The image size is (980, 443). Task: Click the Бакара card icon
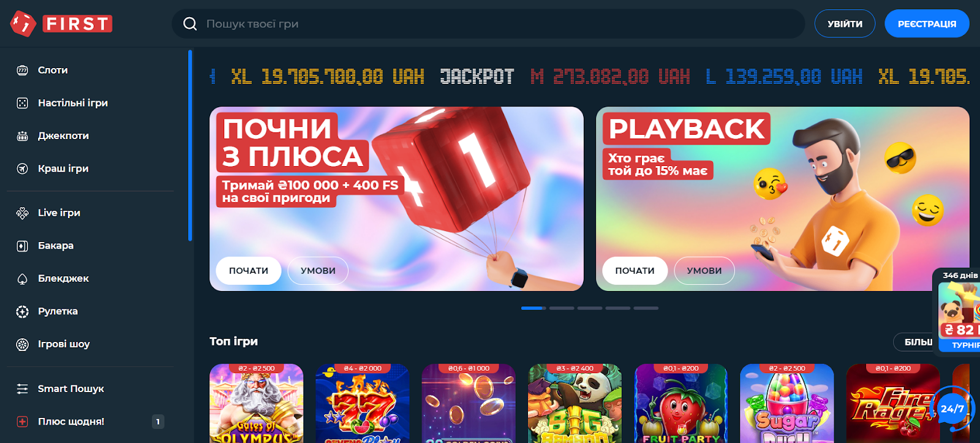click(x=23, y=246)
